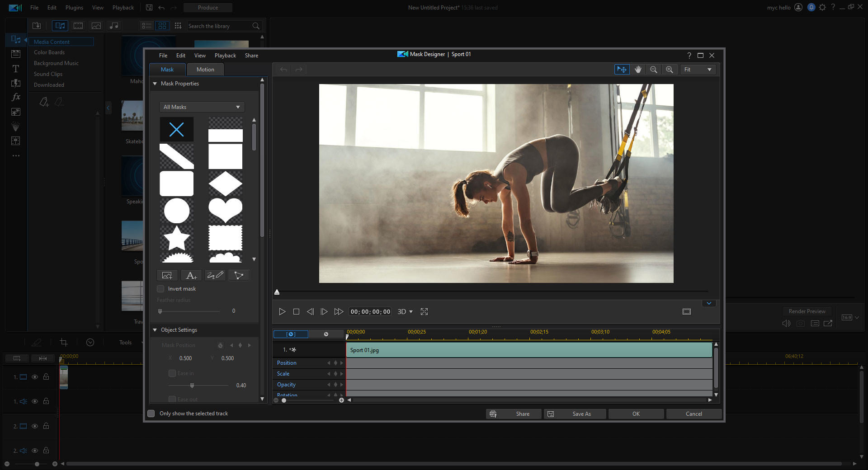Toggle visibility of track 1 in the timeline
The image size is (868, 470).
point(35,376)
